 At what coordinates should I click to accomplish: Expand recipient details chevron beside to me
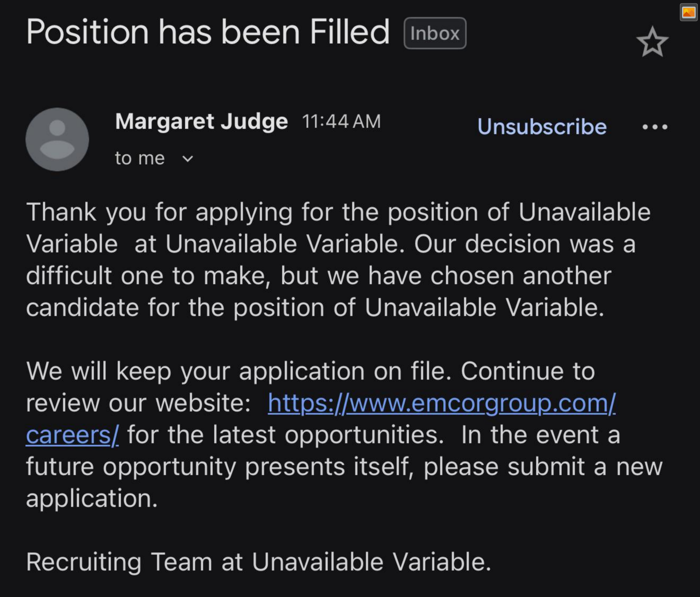187,159
